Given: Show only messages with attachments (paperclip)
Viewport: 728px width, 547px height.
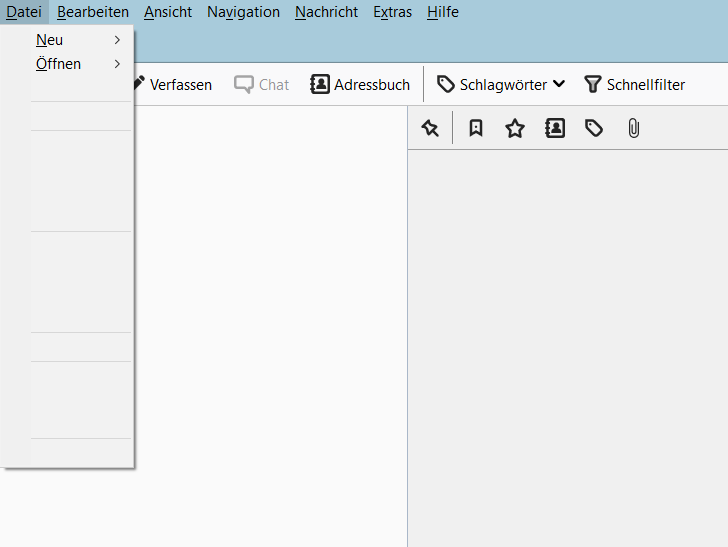Looking at the screenshot, I should pos(633,128).
